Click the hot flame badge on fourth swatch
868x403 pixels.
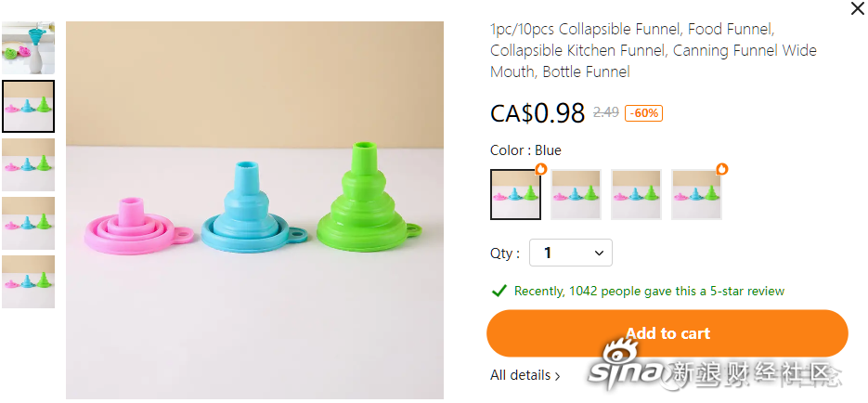722,169
